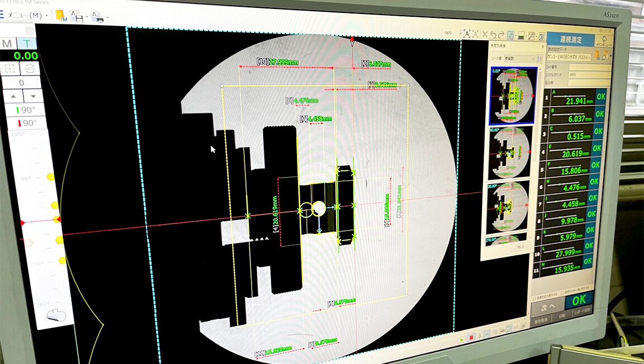The width and height of the screenshot is (644, 364).
Task: Click the large green OK judgment button
Action: coord(579,301)
